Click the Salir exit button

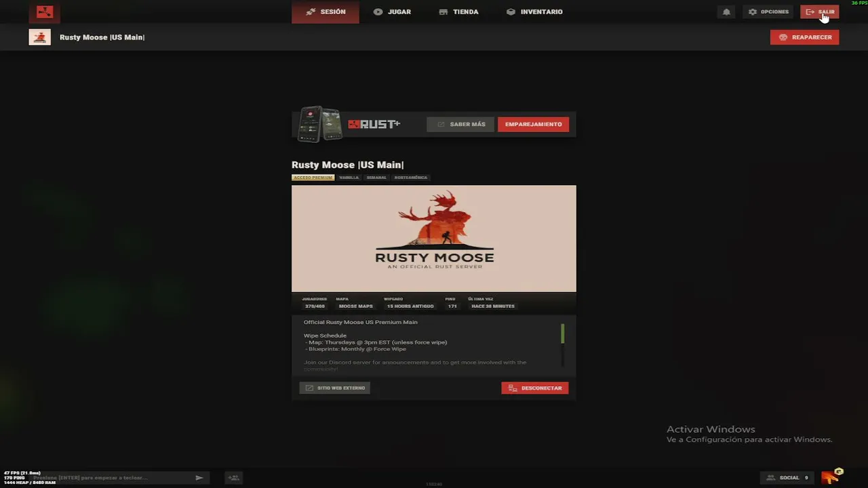pos(820,12)
